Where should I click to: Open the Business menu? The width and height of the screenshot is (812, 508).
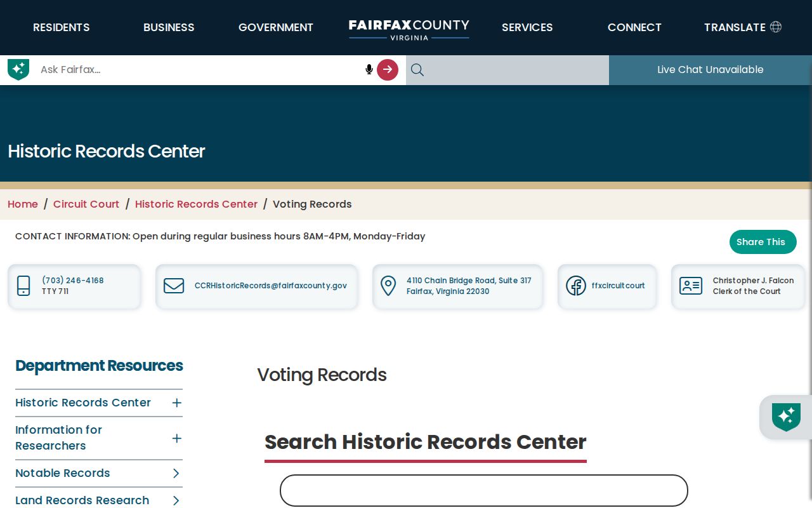click(169, 27)
